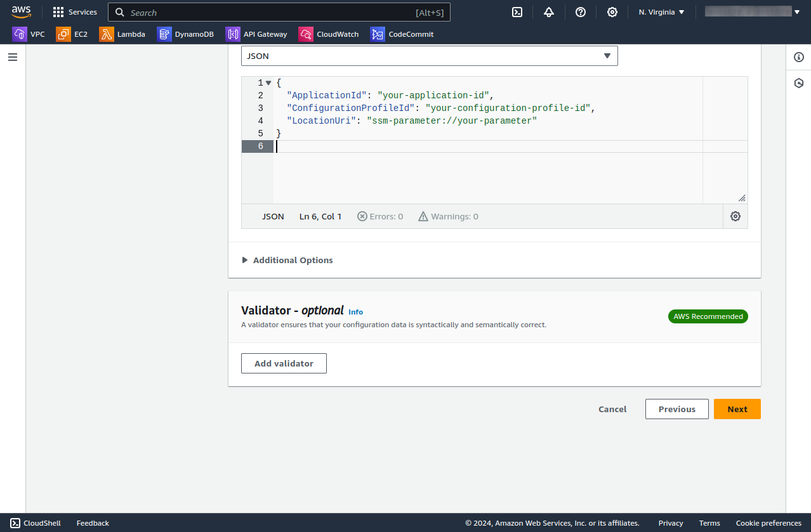Grab the editor resize handle corner
811x532 pixels.
(742, 198)
